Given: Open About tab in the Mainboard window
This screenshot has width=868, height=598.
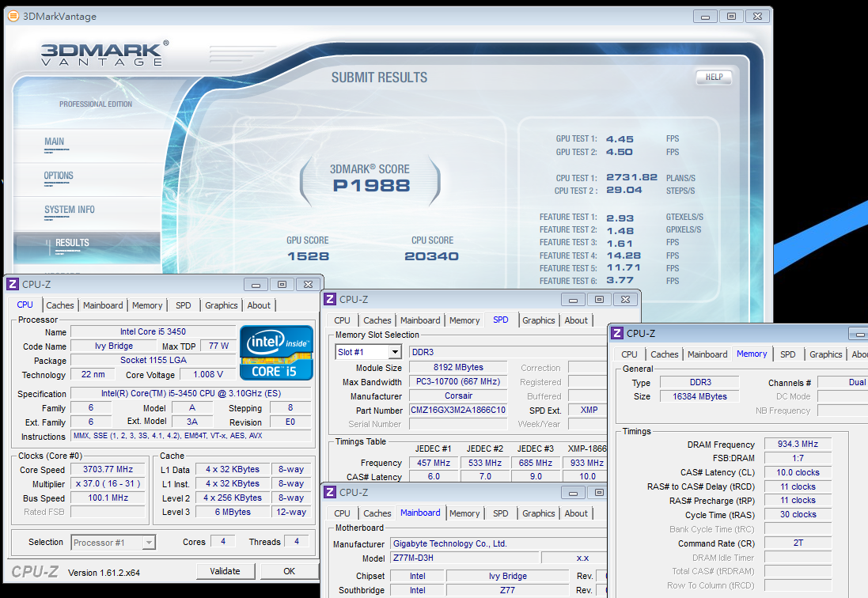Looking at the screenshot, I should tap(576, 513).
